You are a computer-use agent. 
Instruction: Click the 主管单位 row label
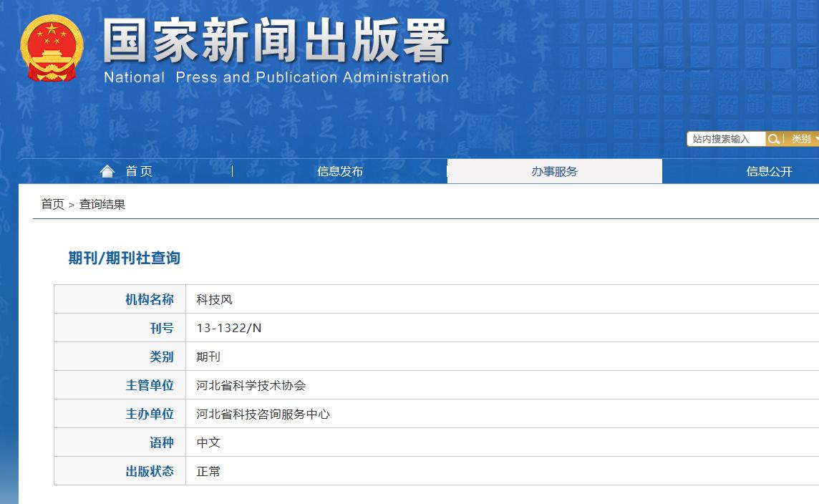150,384
